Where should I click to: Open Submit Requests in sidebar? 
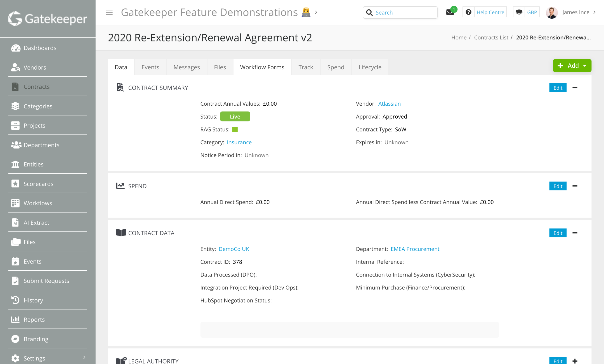tap(46, 281)
